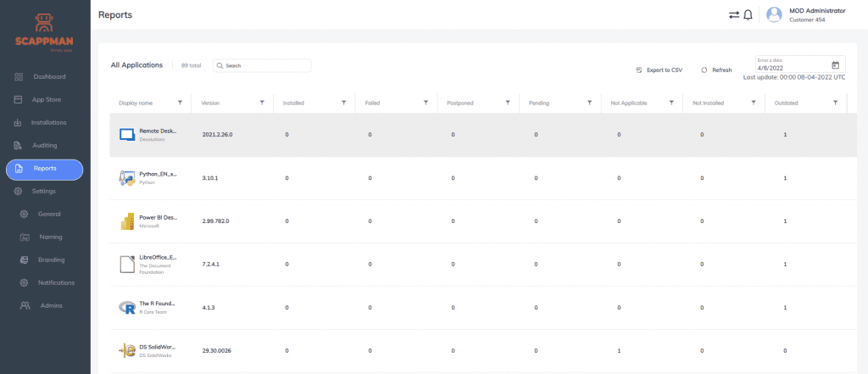Click the General gear icon

(x=25, y=214)
